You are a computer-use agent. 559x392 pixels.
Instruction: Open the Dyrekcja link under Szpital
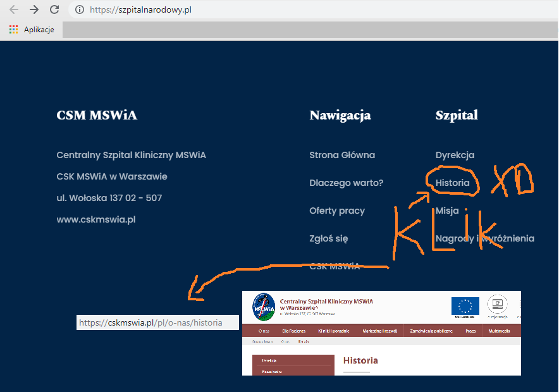(x=455, y=155)
